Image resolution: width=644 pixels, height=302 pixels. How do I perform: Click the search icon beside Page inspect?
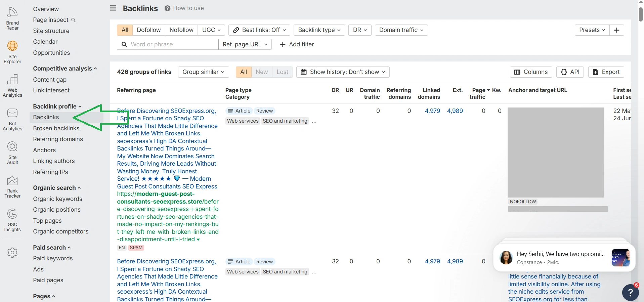[x=73, y=20]
